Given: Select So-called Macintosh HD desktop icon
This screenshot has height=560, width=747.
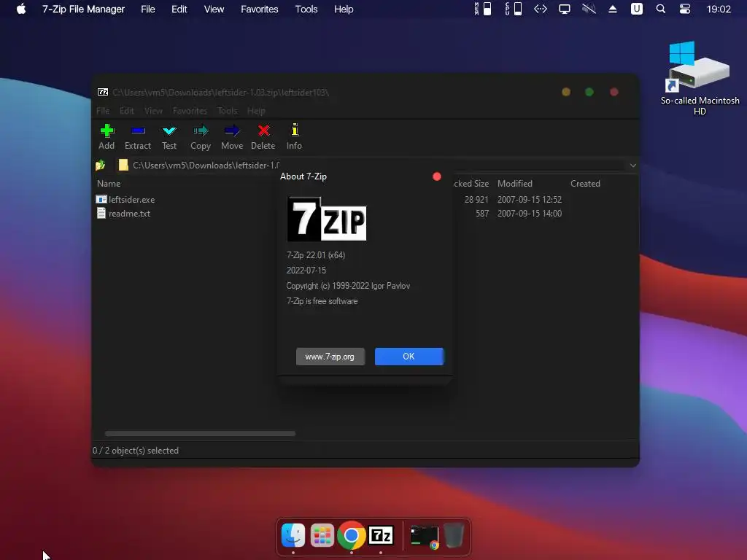Looking at the screenshot, I should (700, 79).
